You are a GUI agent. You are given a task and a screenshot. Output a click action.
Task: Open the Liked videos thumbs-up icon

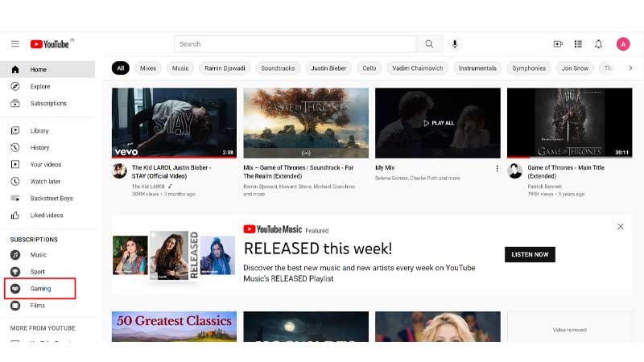tap(15, 215)
